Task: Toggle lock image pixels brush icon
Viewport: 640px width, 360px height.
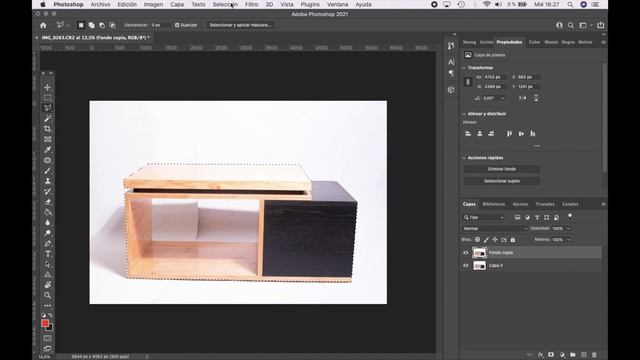Action: [486, 240]
